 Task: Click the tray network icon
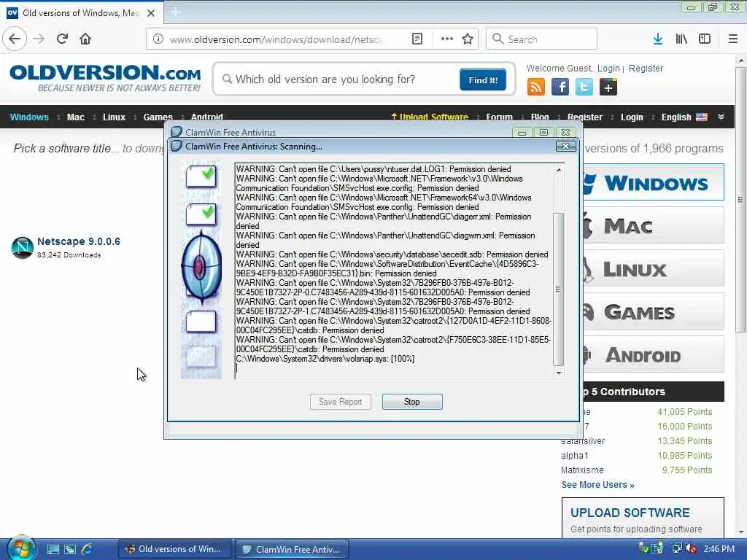676,549
